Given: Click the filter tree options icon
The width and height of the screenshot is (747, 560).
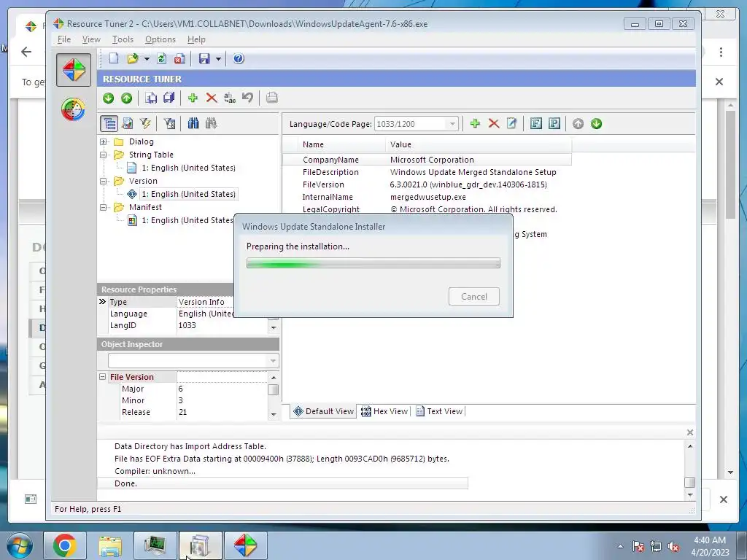Looking at the screenshot, I should (169, 124).
